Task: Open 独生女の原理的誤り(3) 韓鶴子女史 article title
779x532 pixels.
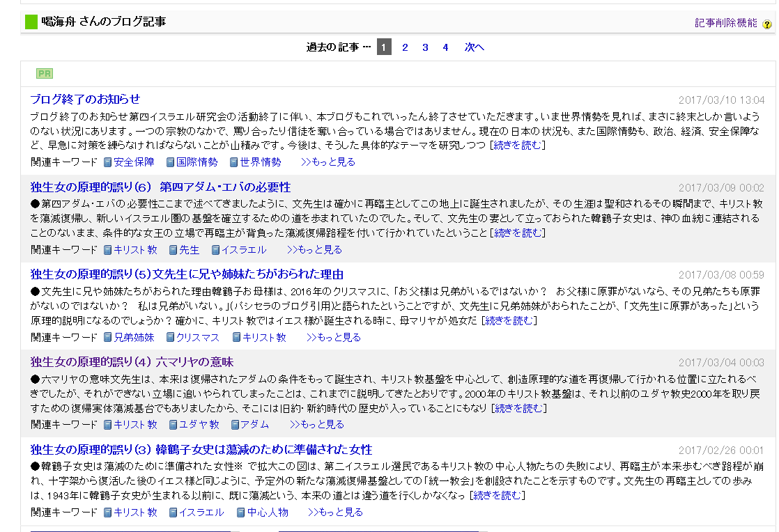Action: coord(201,450)
